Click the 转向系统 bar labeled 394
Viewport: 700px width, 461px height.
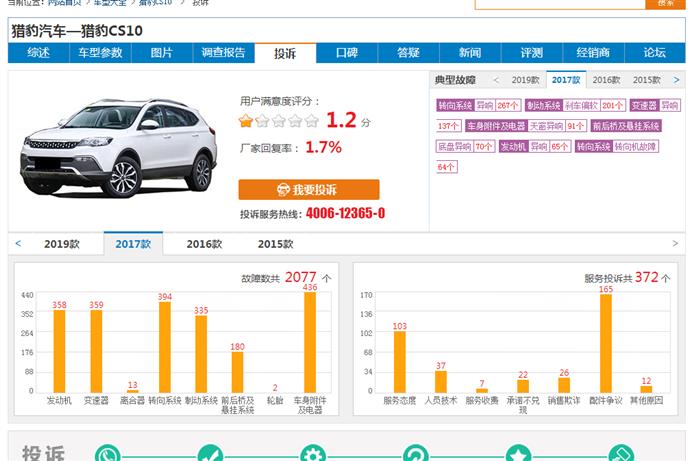(165, 347)
